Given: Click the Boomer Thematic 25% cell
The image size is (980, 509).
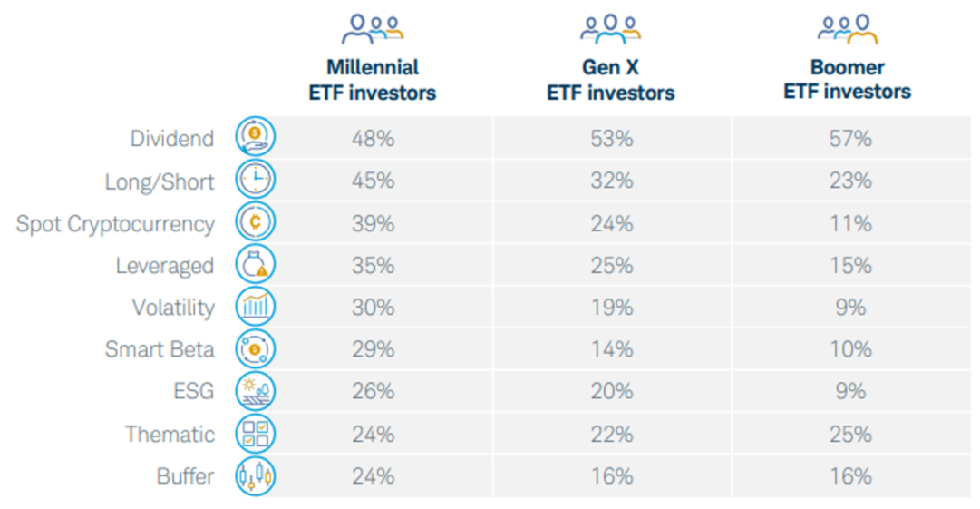Looking at the screenshot, I should pyautogui.click(x=850, y=434).
